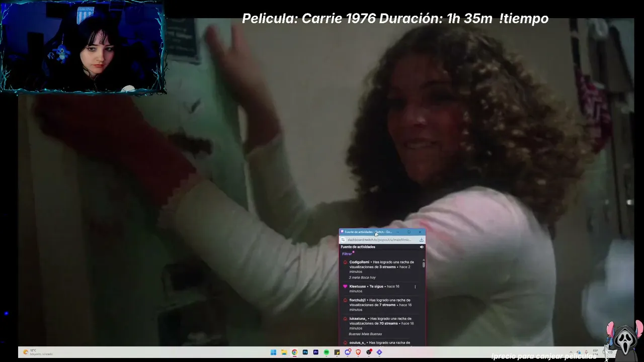Mute activity feed sound alerts
644x362 pixels.
pyautogui.click(x=422, y=247)
